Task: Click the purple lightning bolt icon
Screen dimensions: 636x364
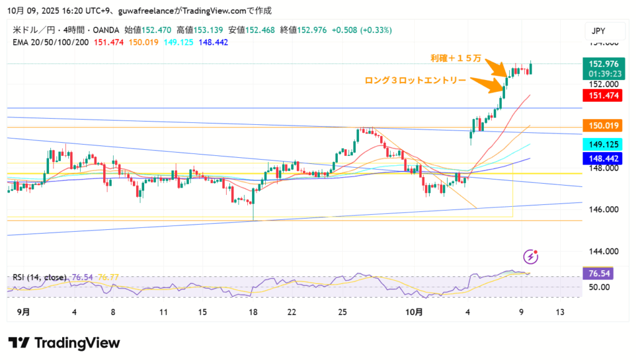Action: point(530,256)
